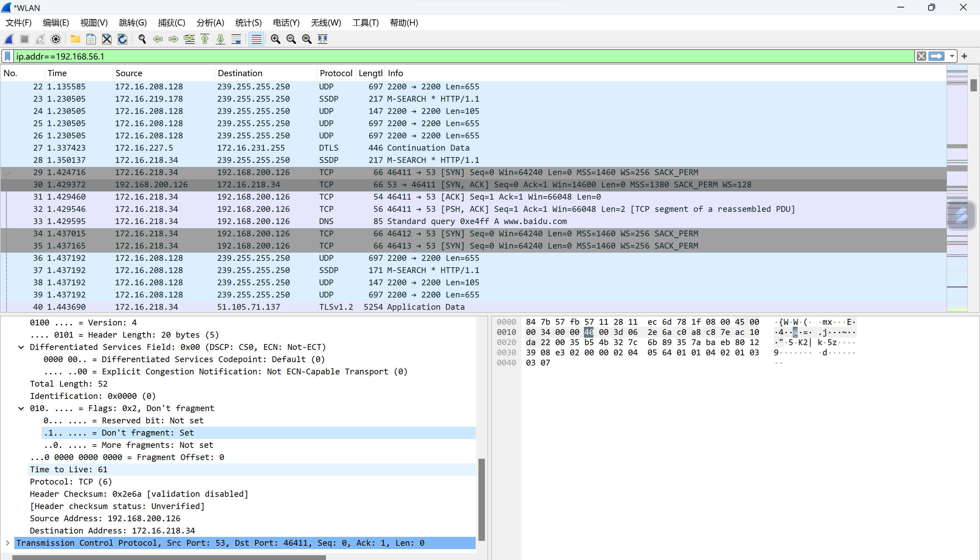Zoom out the packet text

tap(291, 39)
